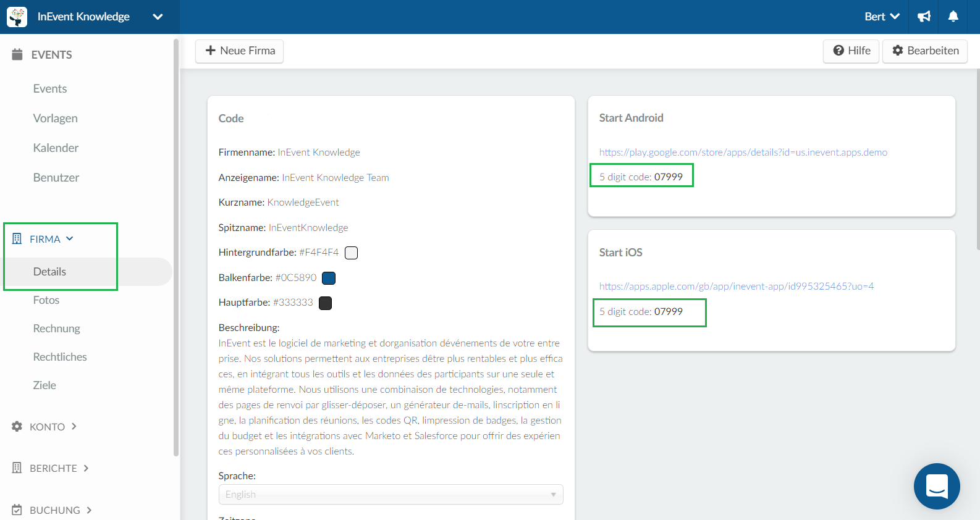Click the Start Android heading
Viewport: 980px width, 520px height.
click(631, 118)
